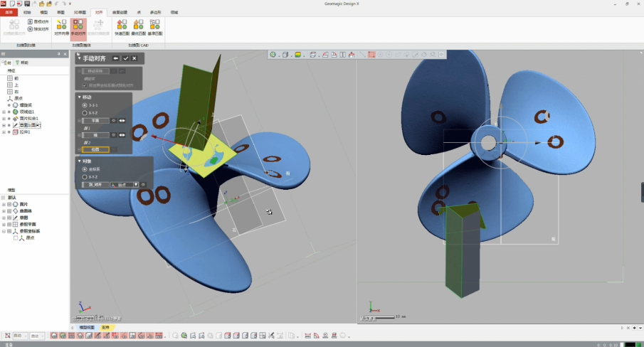644x347 pixels.
Task: Select the 3-2-1 radio button
Action: [x=85, y=105]
